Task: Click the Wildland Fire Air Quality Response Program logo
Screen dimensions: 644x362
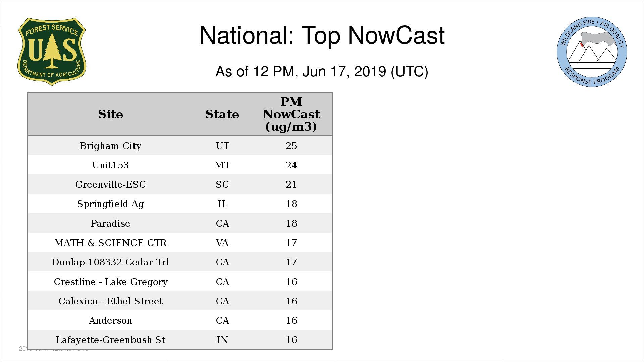Action: [592, 52]
